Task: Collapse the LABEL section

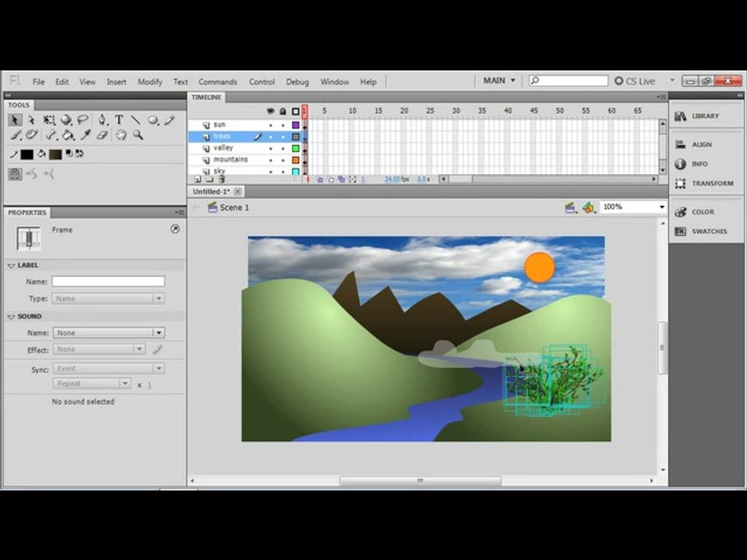Action: tap(11, 265)
